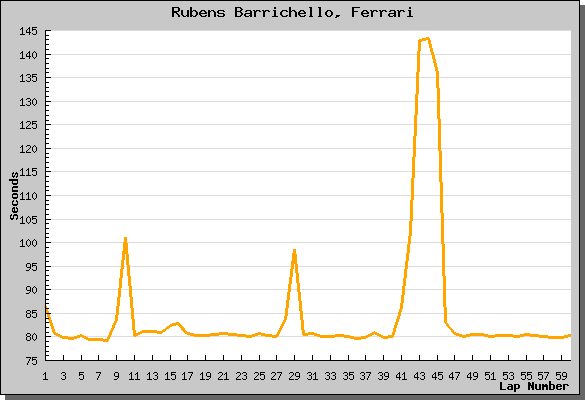Click the 85 value on y-axis
The image size is (585, 400).
[x=32, y=314]
